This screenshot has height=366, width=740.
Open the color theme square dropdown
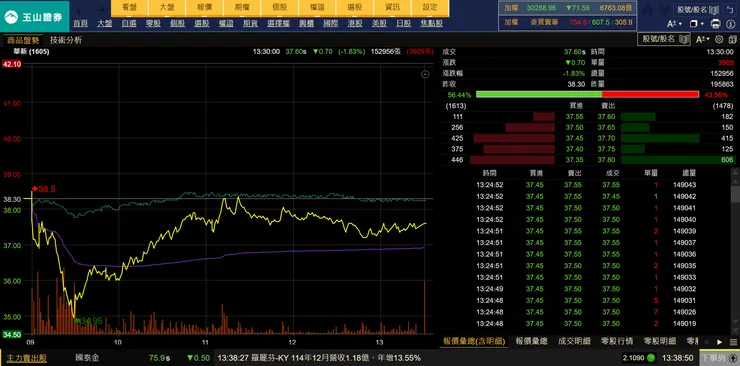click(x=696, y=24)
